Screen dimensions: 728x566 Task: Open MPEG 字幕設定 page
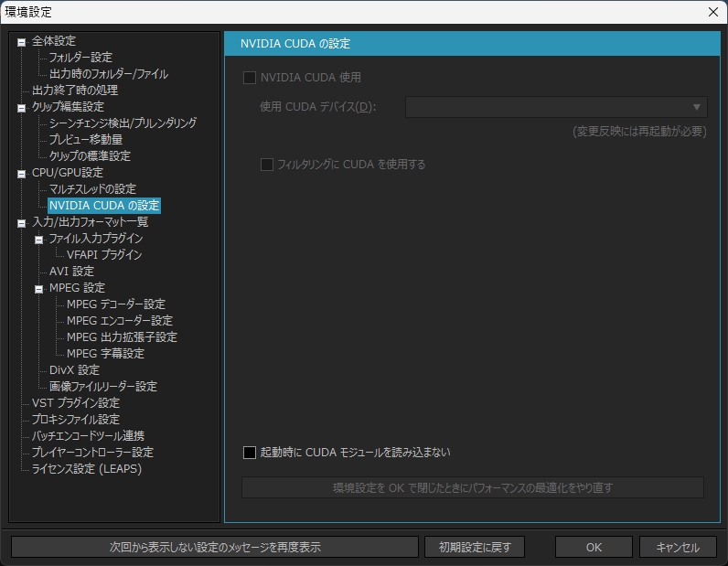point(106,354)
